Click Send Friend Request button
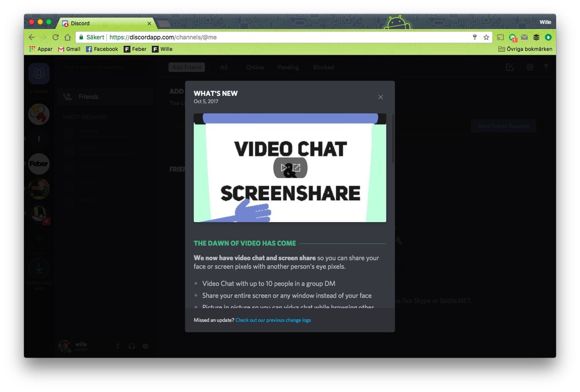Image resolution: width=580 pixels, height=392 pixels. point(503,126)
